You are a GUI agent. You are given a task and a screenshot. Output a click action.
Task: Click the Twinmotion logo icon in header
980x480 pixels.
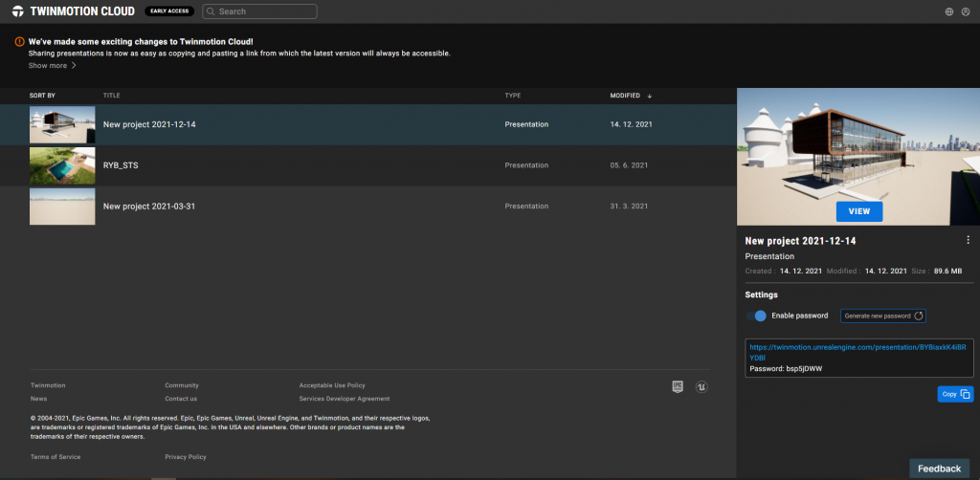point(18,11)
